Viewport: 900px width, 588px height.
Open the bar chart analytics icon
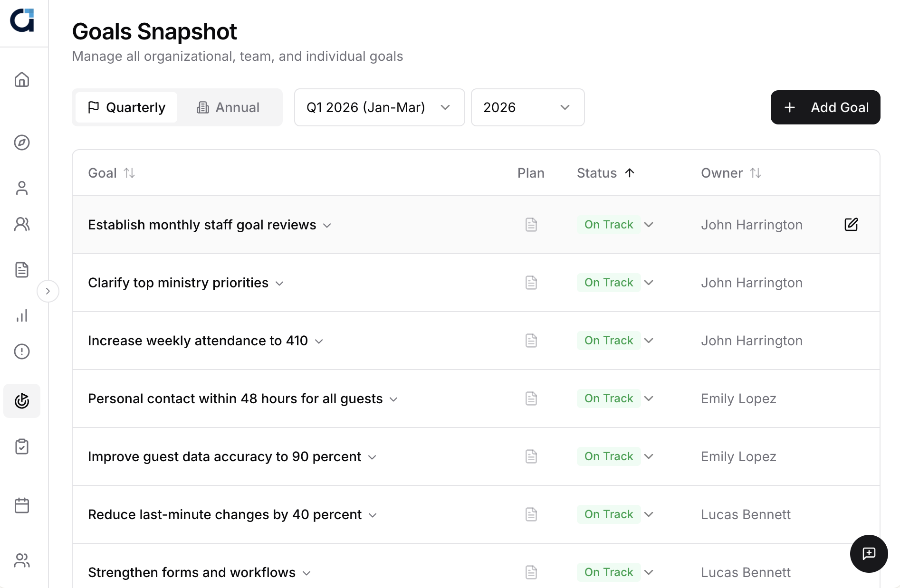coord(22,315)
